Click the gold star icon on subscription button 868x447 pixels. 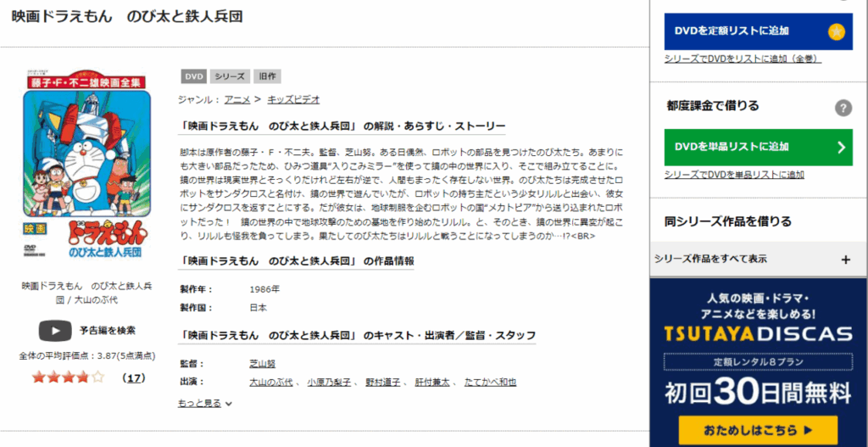(836, 32)
